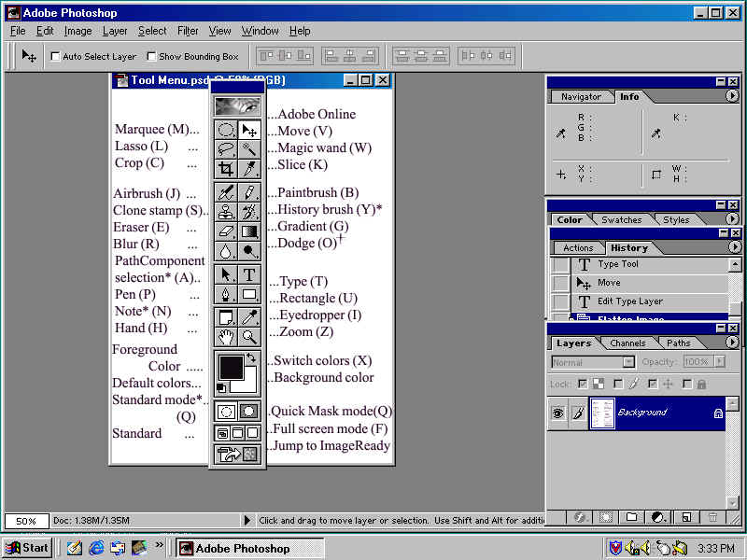Click the Adobe Photoshop taskbar button
Viewport: 747px width, 560px height.
pyautogui.click(x=250, y=549)
